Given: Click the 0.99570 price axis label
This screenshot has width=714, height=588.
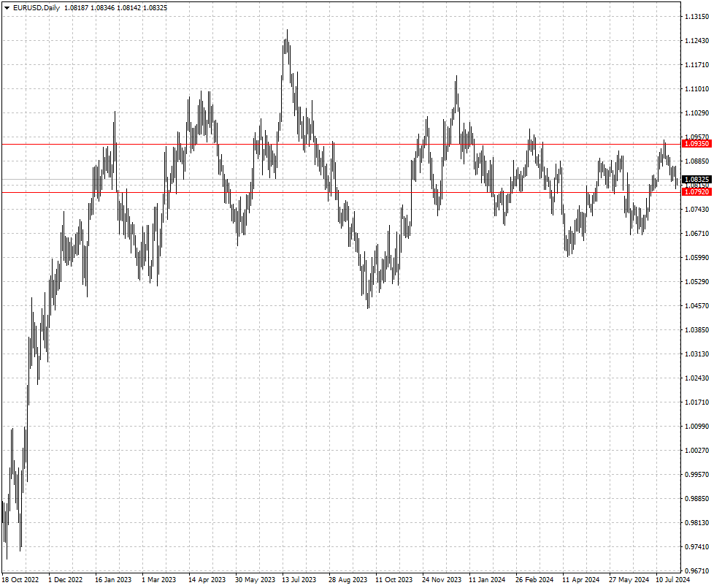Looking at the screenshot, I should coord(696,475).
